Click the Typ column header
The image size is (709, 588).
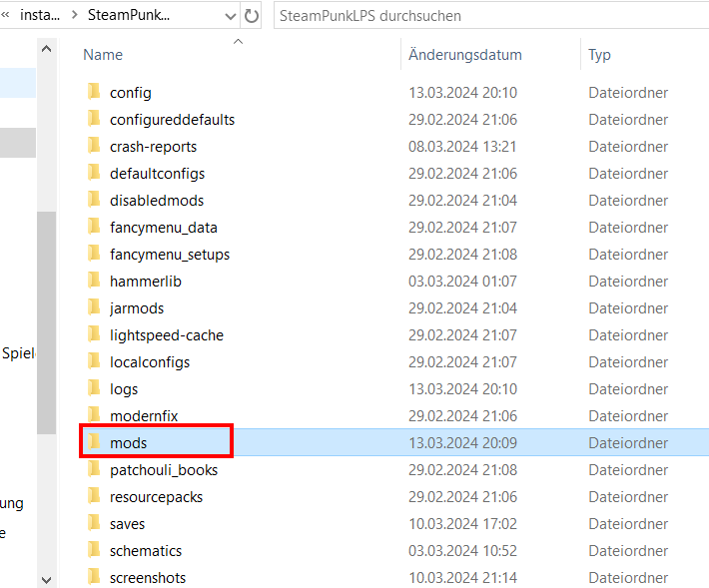coord(599,55)
